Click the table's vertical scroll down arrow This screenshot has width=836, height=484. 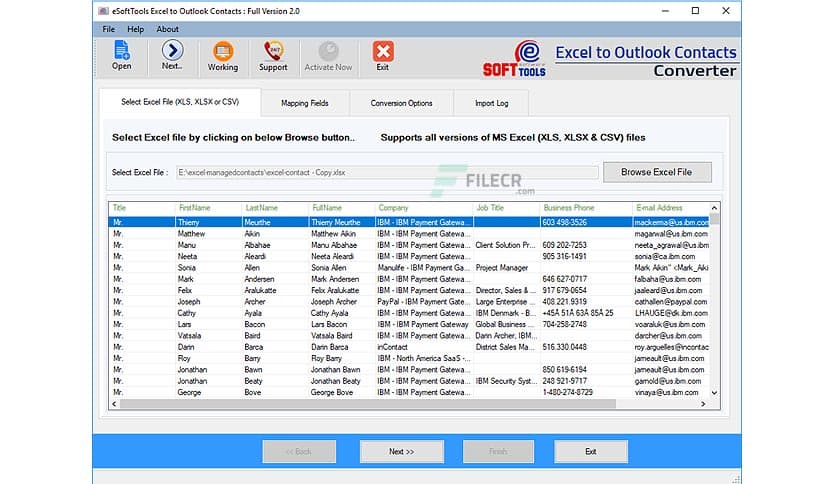pos(714,393)
